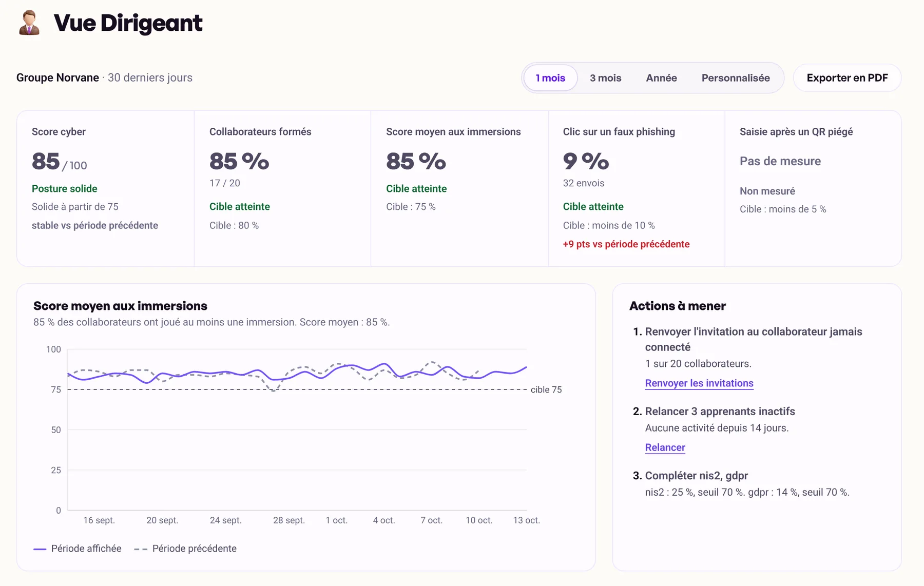Image resolution: width=924 pixels, height=586 pixels.
Task: Click the Actions à mener heading
Action: tap(678, 306)
